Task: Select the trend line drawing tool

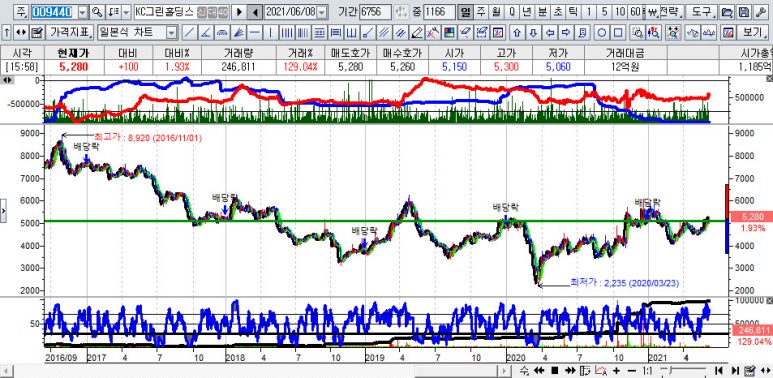Action: pos(189,33)
